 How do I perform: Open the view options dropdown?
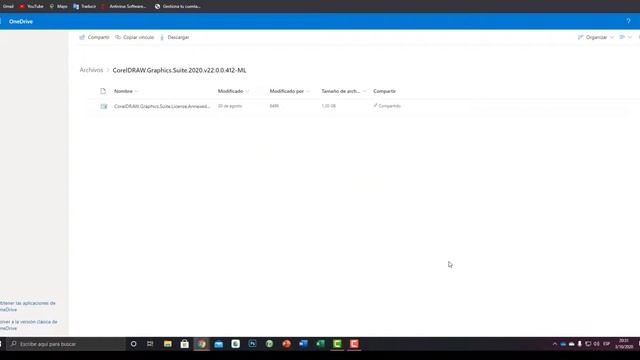[x=625, y=37]
